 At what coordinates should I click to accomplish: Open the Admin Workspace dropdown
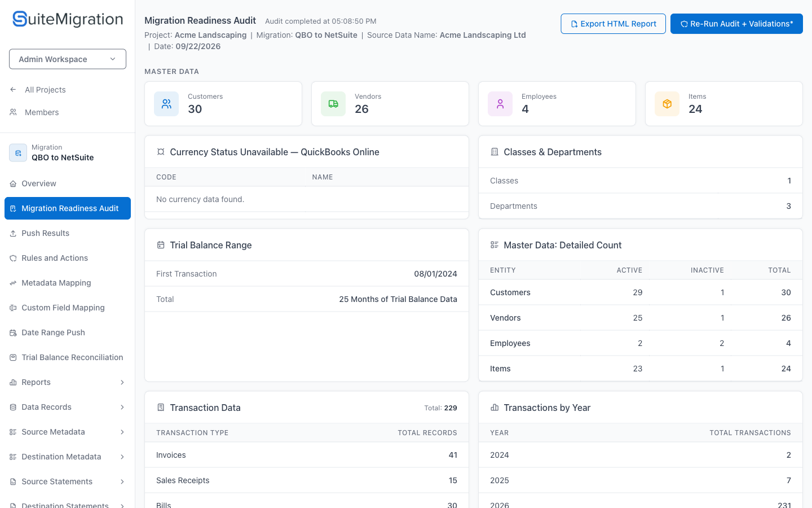point(68,59)
